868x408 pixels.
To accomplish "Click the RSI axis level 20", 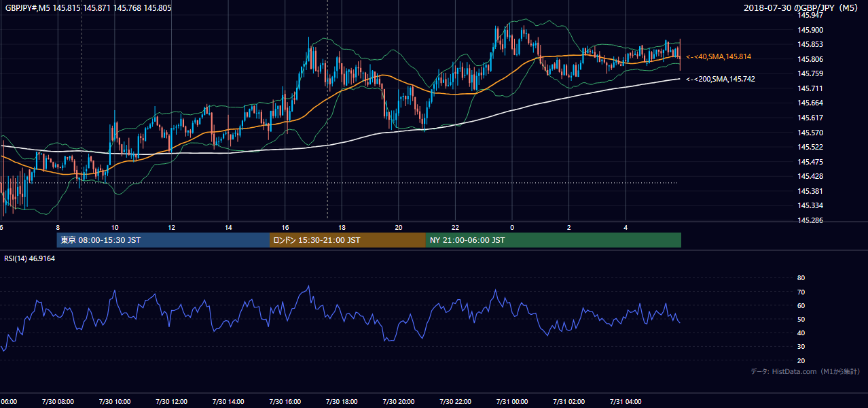I will click(801, 360).
